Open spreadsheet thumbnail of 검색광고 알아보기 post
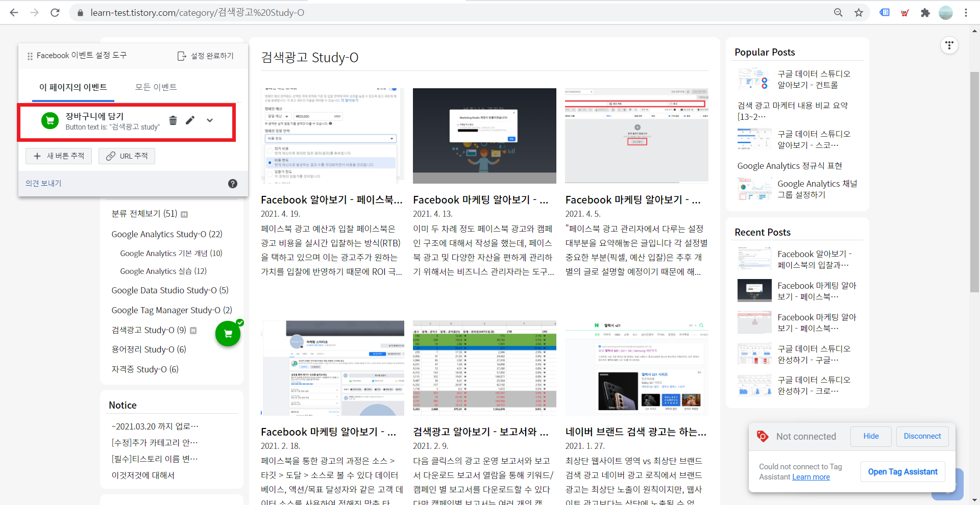The height and width of the screenshot is (505, 980). coord(484,368)
